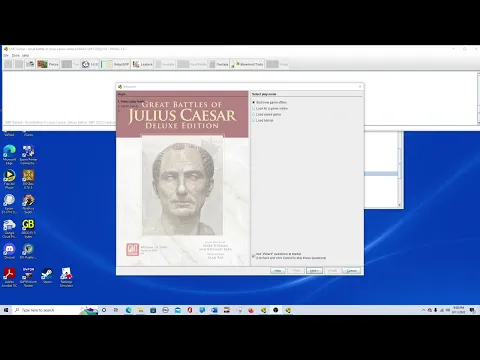Image resolution: width=480 pixels, height=360 pixels.
Task: Click the Help button in wizard
Action: [x=278, y=270]
